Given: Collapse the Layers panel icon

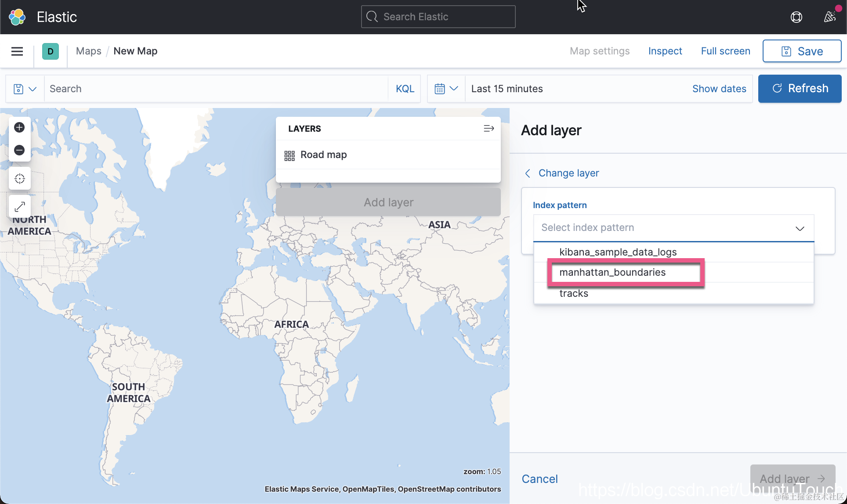Looking at the screenshot, I should [489, 129].
